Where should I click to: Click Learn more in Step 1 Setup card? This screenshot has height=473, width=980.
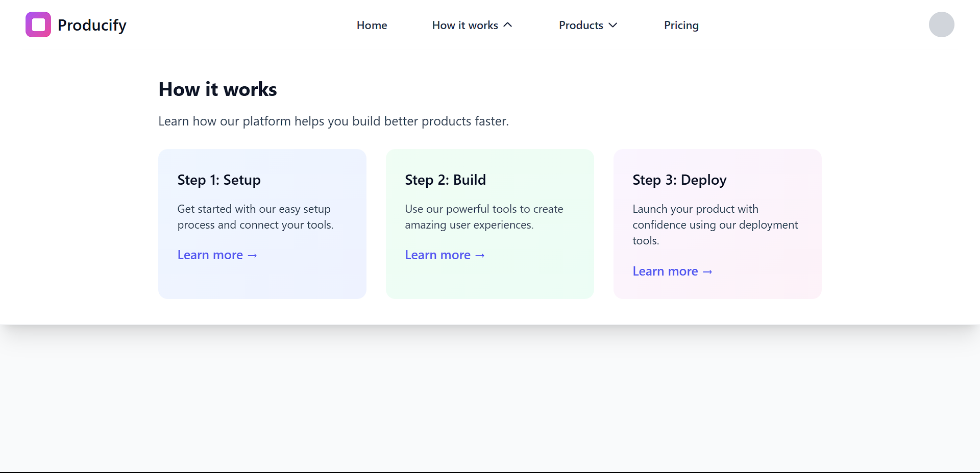tap(210, 255)
